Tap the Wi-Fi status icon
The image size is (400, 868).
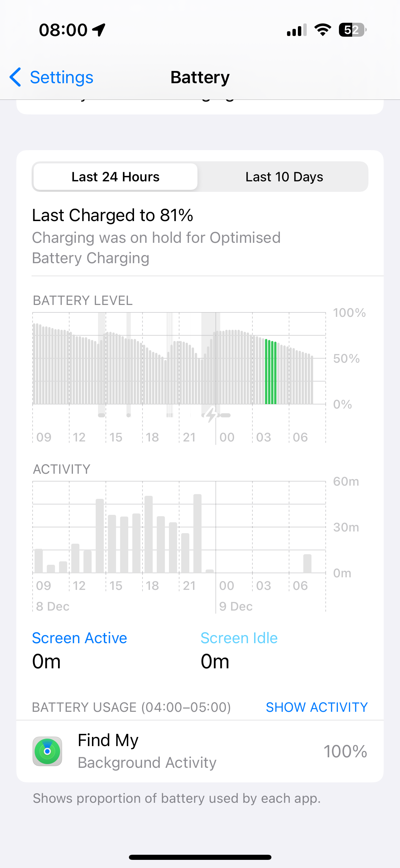[x=323, y=30]
